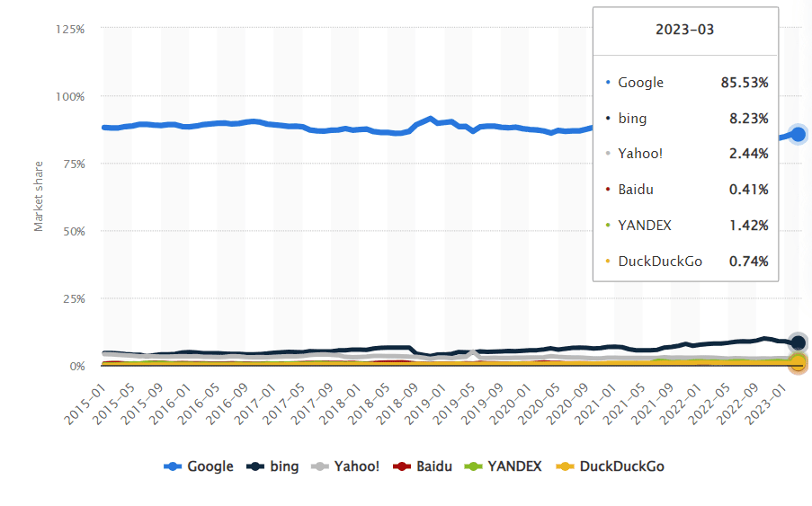Click the 2015-01 x-axis label
The height and width of the screenshot is (506, 812).
pos(85,405)
